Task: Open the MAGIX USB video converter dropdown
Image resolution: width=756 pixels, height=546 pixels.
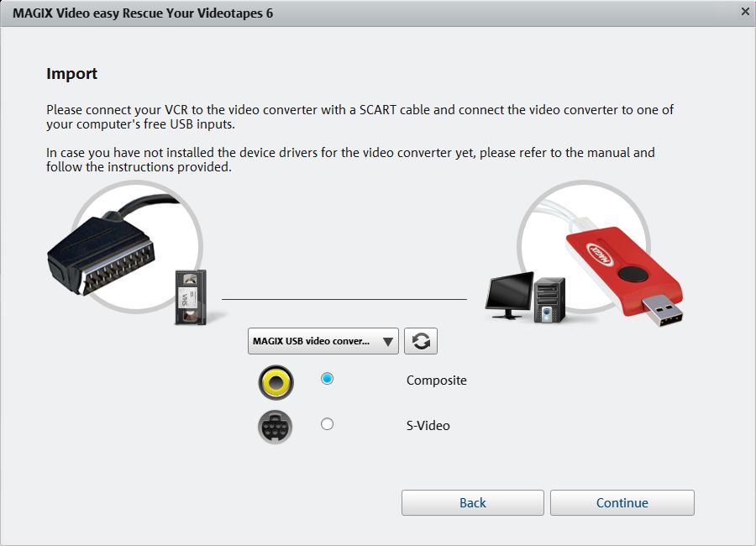Action: (x=323, y=341)
